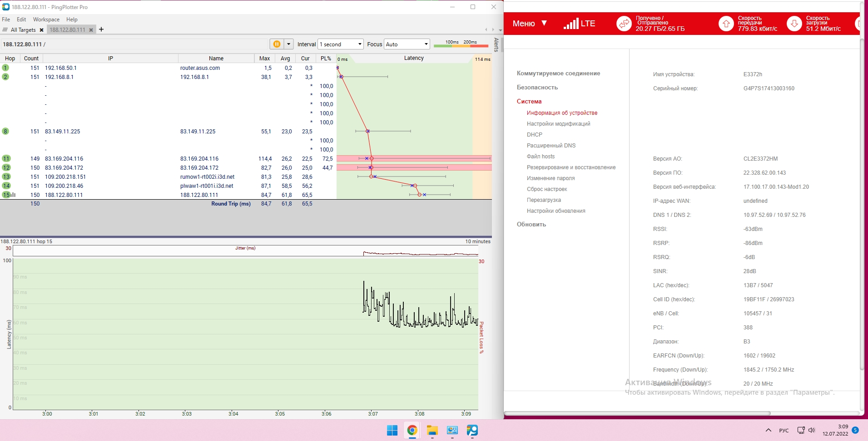Open File Explorer from the taskbar
868x441 pixels.
coord(432,430)
